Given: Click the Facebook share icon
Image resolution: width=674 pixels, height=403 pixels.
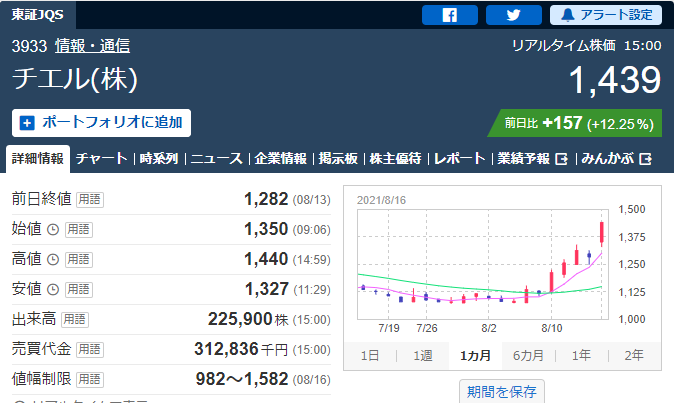Looking at the screenshot, I should pyautogui.click(x=449, y=15).
